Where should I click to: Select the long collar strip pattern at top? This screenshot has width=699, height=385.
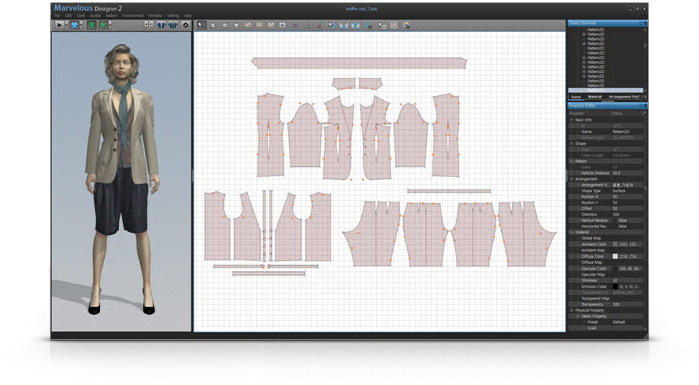(x=359, y=63)
